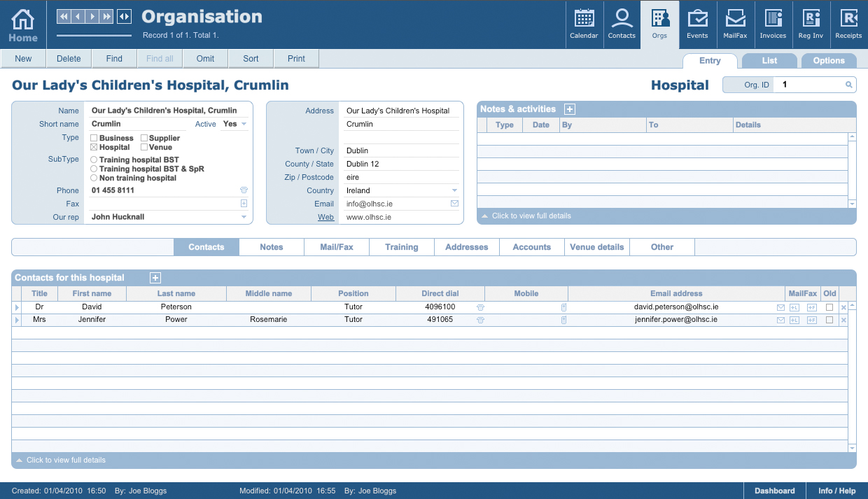Open the Mail/Fax tab
Screen dimensions: 868x499
pyautogui.click(x=337, y=247)
